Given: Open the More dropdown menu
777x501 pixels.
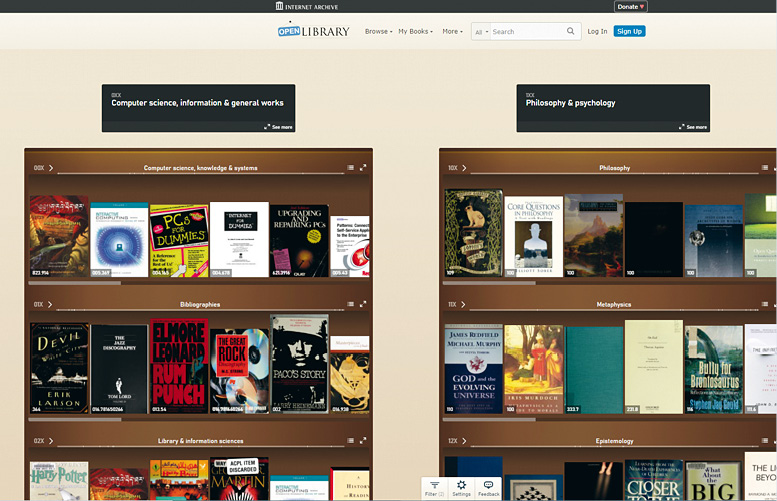Looking at the screenshot, I should pos(452,31).
